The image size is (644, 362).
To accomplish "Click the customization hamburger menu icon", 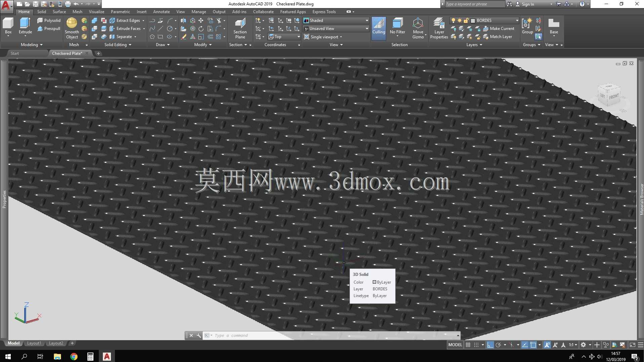I will [x=641, y=345].
